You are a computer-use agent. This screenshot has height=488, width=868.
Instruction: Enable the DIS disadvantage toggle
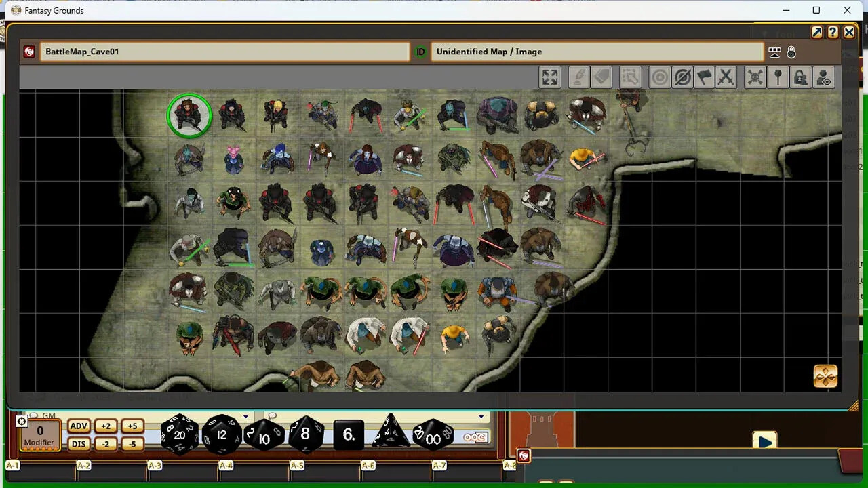(78, 444)
